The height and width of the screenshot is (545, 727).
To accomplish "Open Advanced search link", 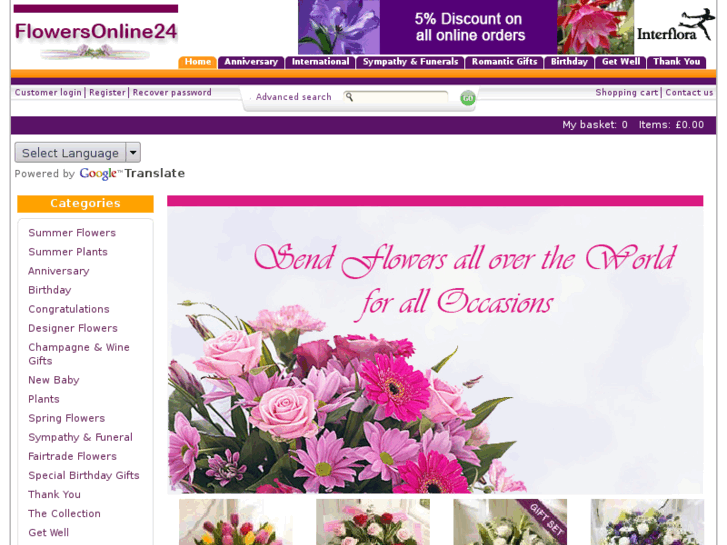I will click(293, 97).
